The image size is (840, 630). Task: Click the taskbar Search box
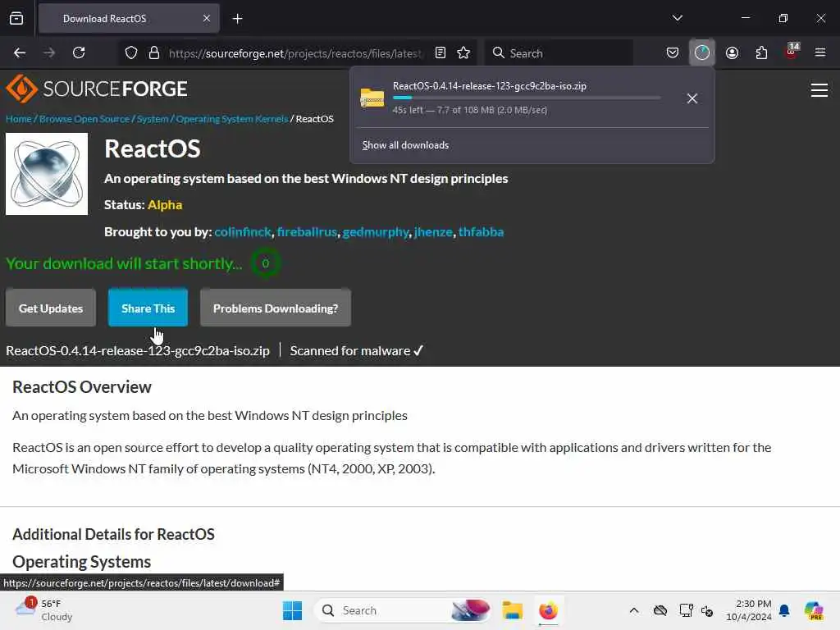(403, 610)
